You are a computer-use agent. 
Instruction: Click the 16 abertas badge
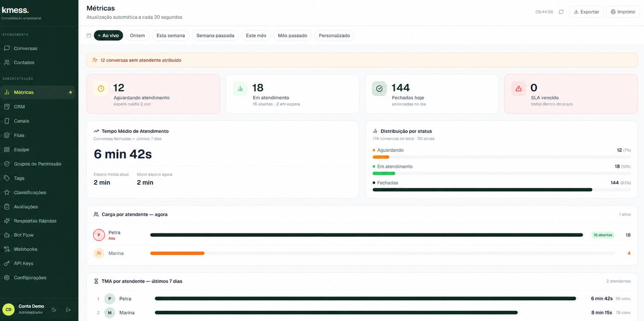[x=603, y=235]
